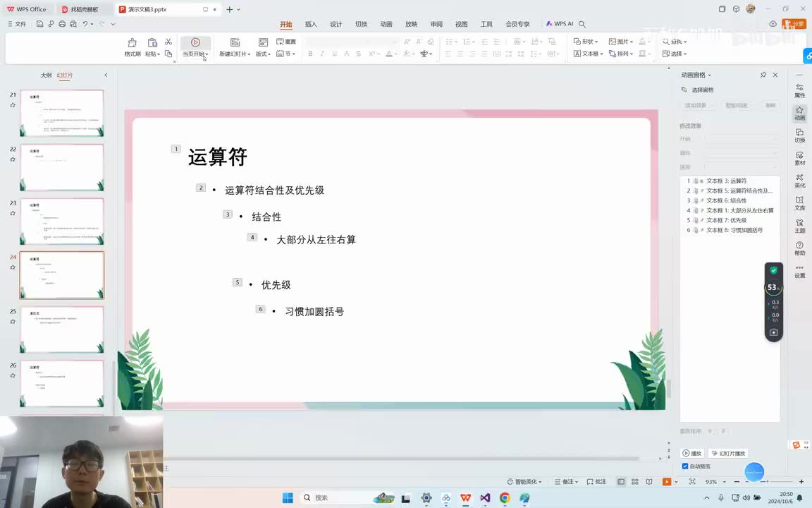Click the Play (播放) animation button

click(x=692, y=453)
